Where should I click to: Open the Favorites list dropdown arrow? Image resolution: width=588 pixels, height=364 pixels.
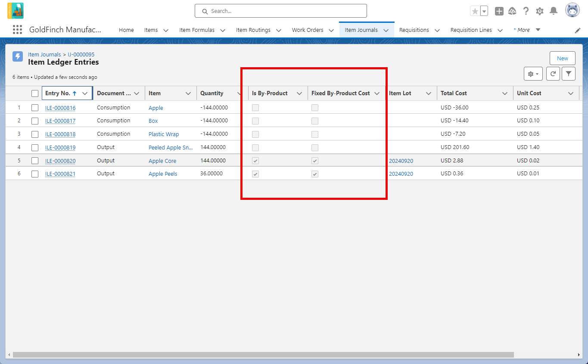[484, 11]
